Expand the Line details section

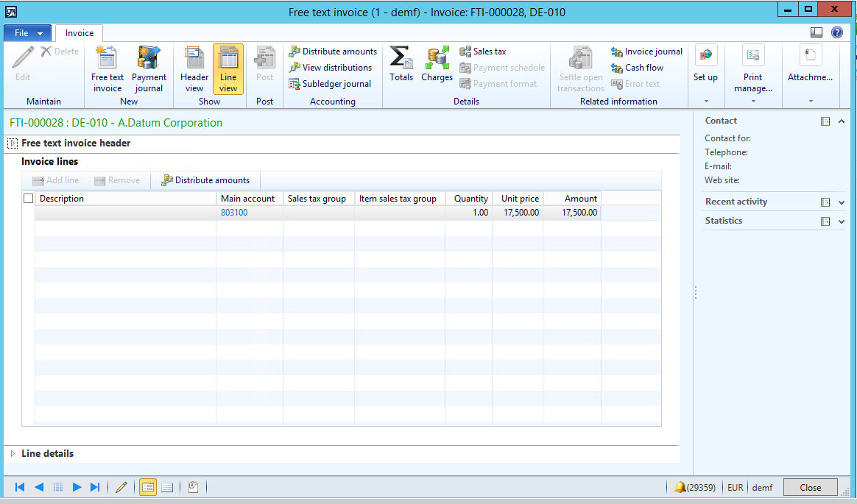pyautogui.click(x=13, y=454)
